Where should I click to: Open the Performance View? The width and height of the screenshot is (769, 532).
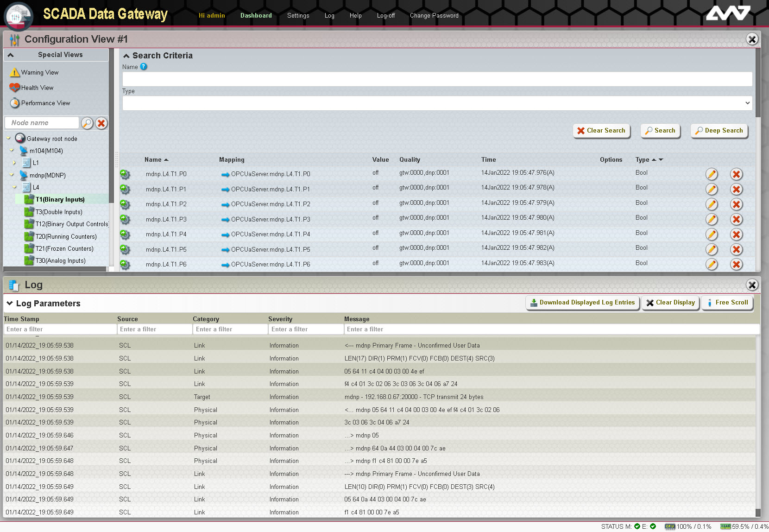[45, 103]
